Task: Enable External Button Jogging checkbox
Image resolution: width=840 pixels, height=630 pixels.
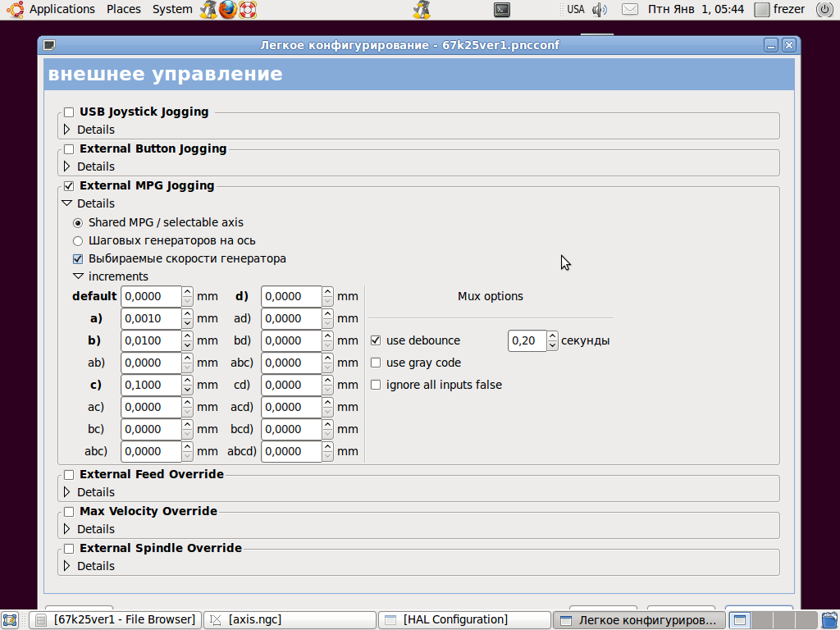Action: pyautogui.click(x=69, y=149)
